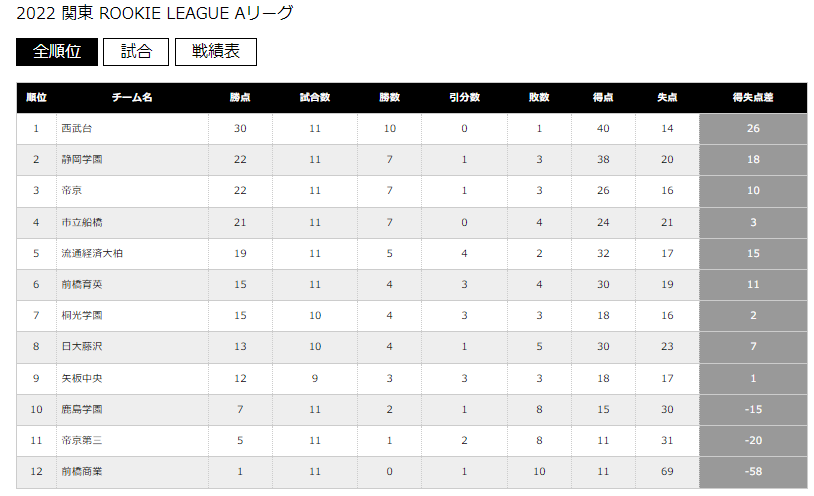
Task: Click the 帝京 team row name
Action: (72, 191)
